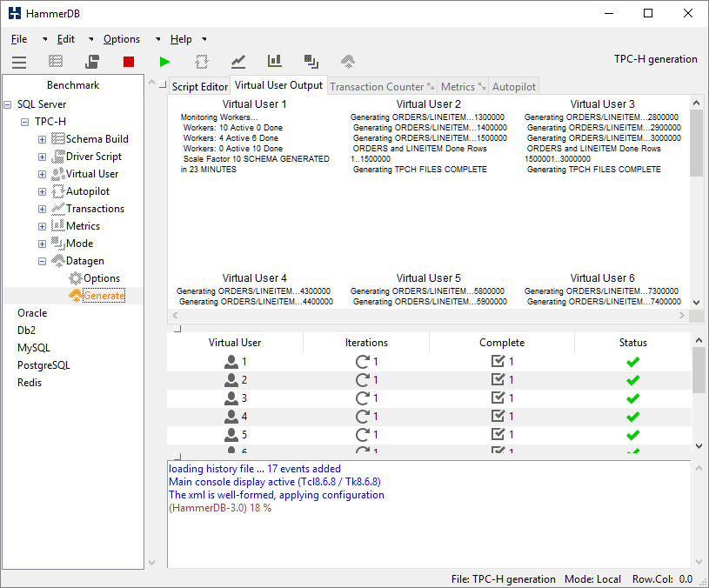This screenshot has width=709, height=588.
Task: Select the Mode tree icon
Action: coord(58,244)
